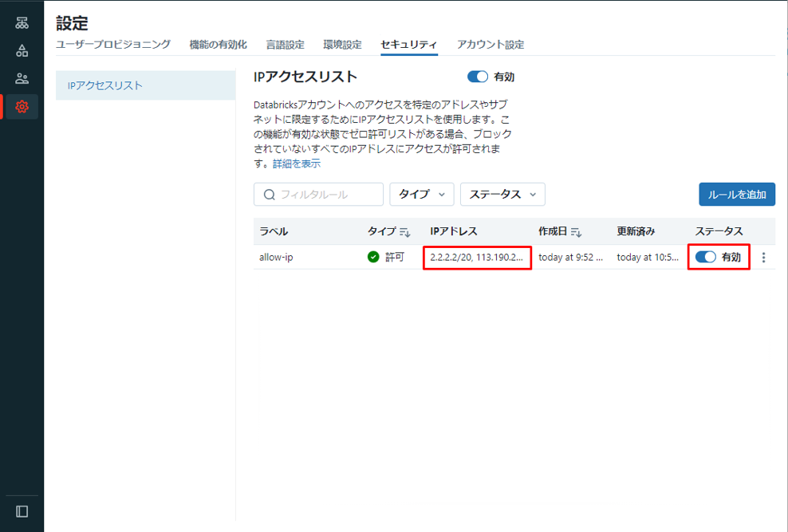The height and width of the screenshot is (532, 788).
Task: Go to the アカウント設定 tab
Action: (x=491, y=45)
